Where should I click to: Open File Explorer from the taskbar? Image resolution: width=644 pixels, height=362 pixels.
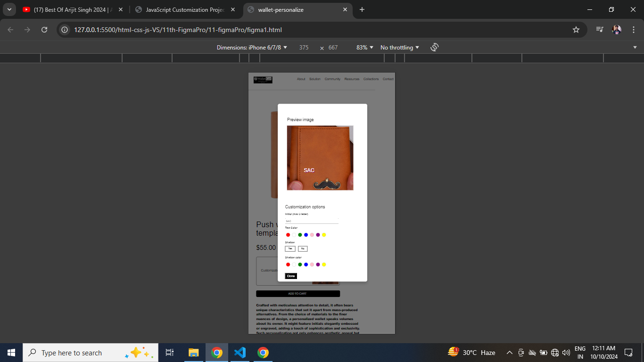(194, 353)
